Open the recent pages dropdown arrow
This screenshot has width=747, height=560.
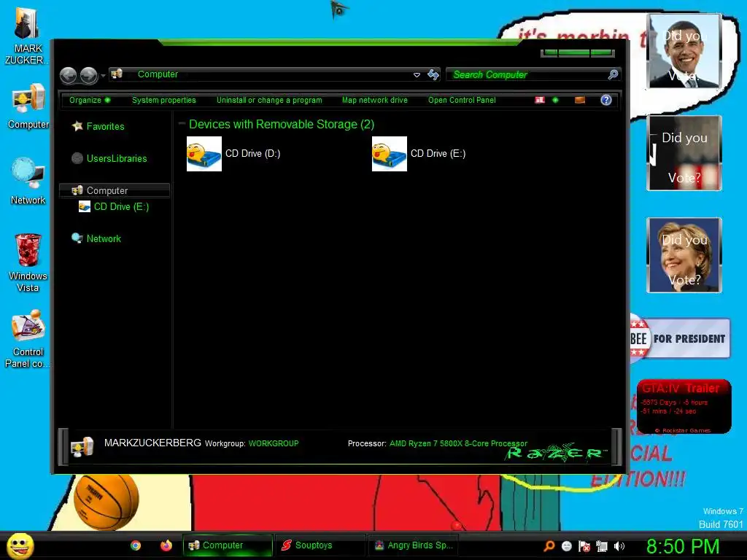pos(103,76)
